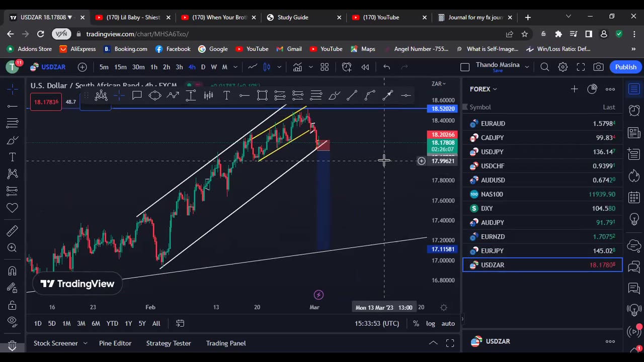Toggle magnet mode in left toolbar
This screenshot has width=644, height=362.
[13, 271]
